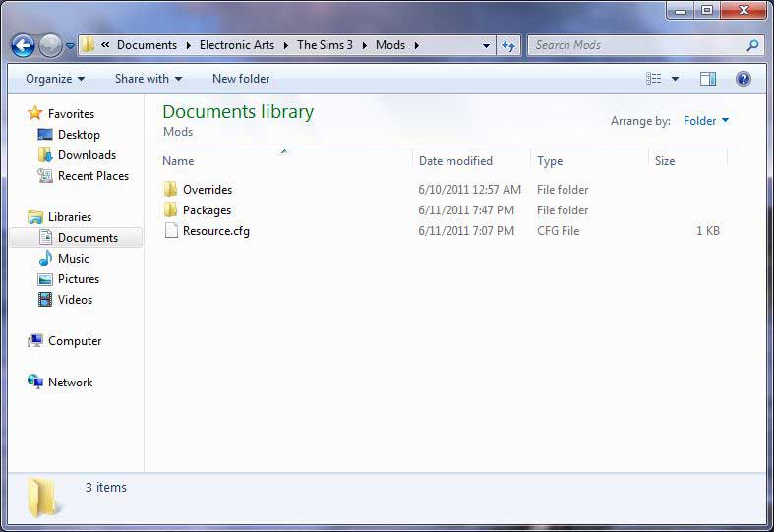Click the Overrides folder name

(x=208, y=190)
